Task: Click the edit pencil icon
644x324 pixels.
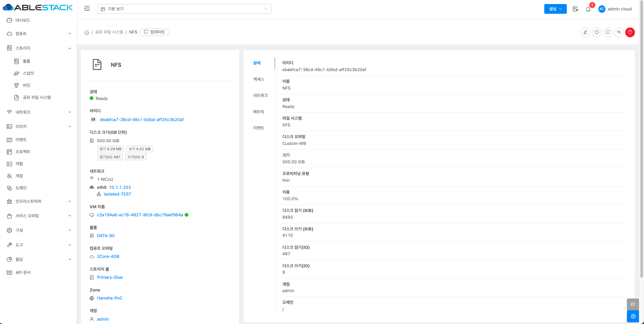Action: (x=585, y=32)
